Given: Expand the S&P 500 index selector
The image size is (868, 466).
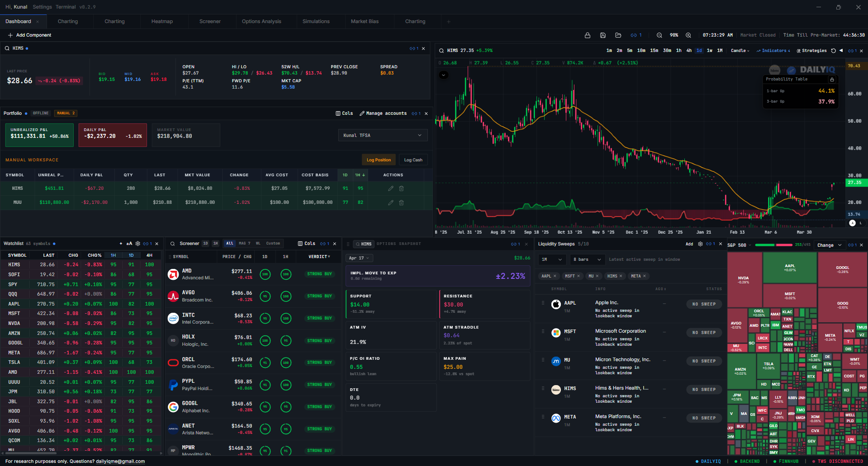Looking at the screenshot, I should (x=739, y=245).
